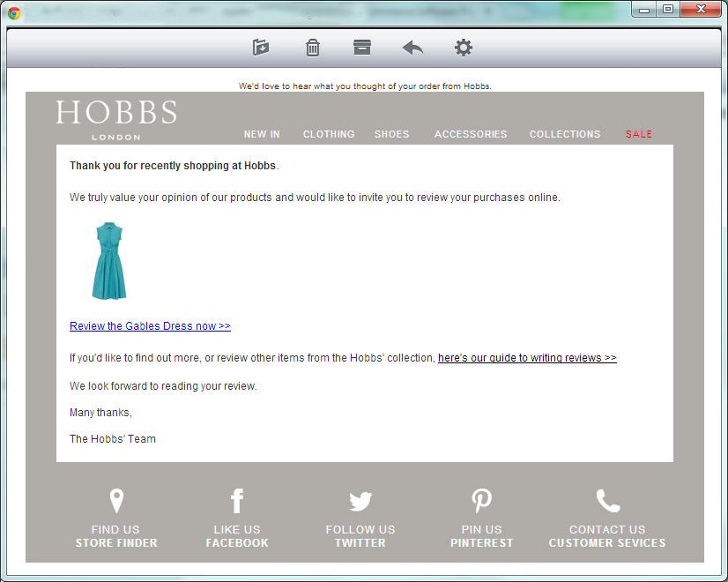Open settings with the gear icon
The image size is (728, 582).
[464, 48]
